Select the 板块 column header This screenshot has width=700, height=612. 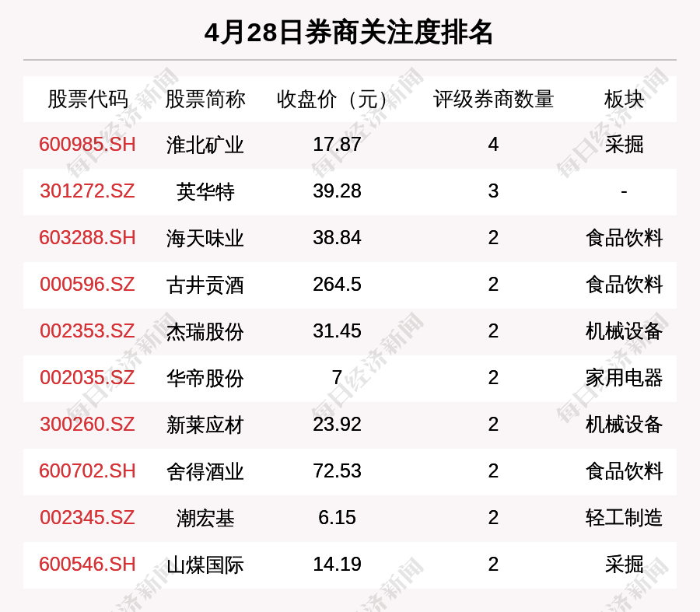(624, 99)
